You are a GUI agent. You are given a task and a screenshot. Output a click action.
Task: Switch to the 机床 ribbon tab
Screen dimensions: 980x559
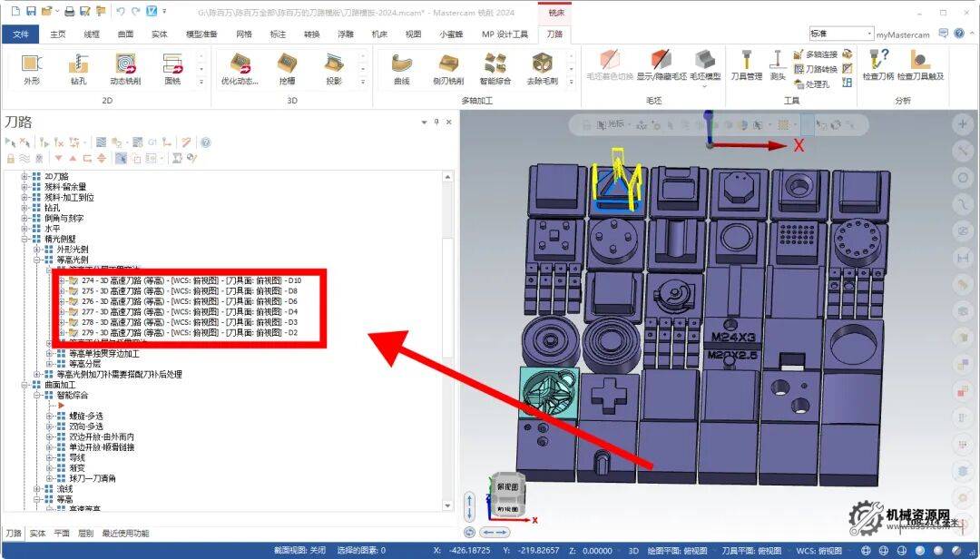tap(379, 34)
